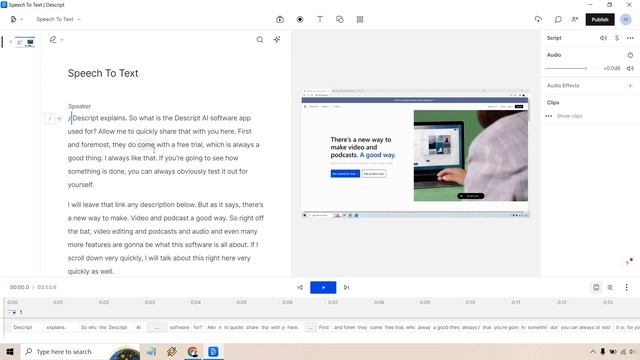The width and height of the screenshot is (640, 360).
Task: Open the Chrome icon in taskbar
Action: [193, 351]
